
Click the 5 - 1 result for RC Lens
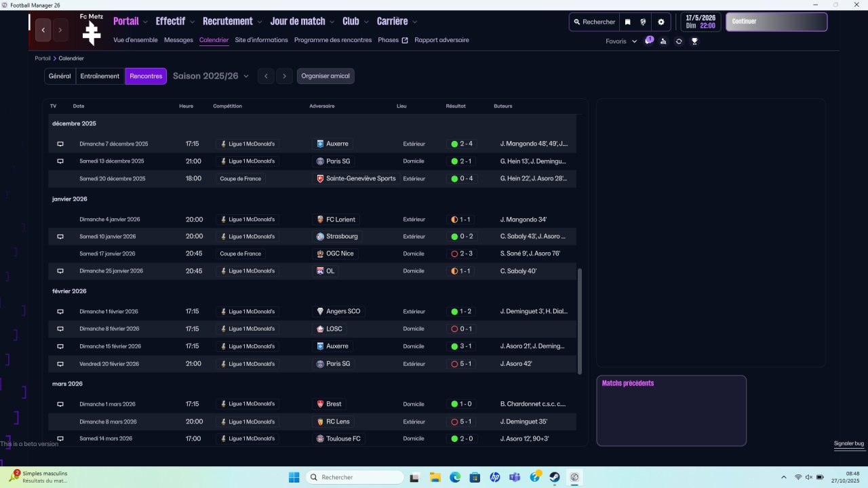pyautogui.click(x=461, y=422)
